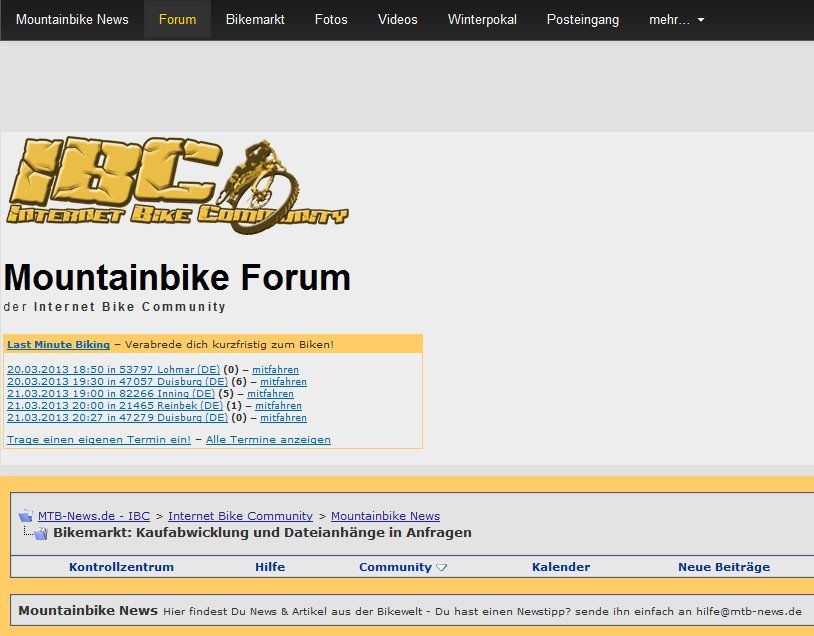814x636 pixels.
Task: Open Bikemarkt from the top navigation
Action: (255, 20)
